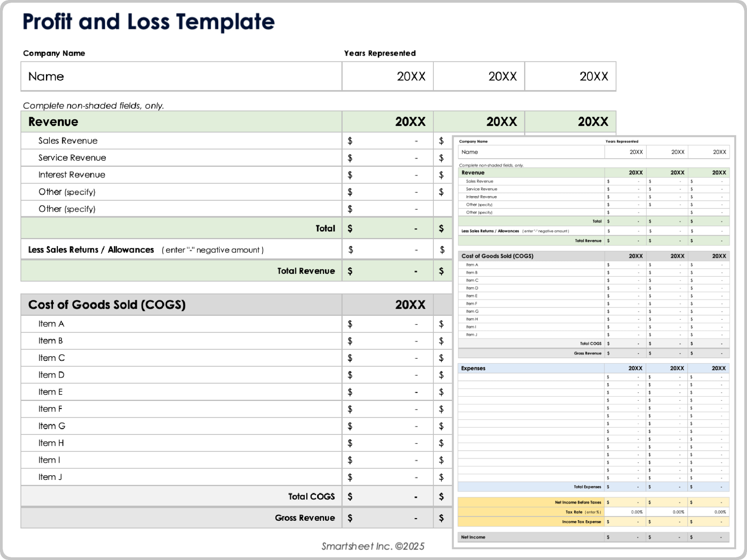This screenshot has width=747, height=560.
Task: Click the Less Sales Returns amount cell
Action: coord(388,250)
